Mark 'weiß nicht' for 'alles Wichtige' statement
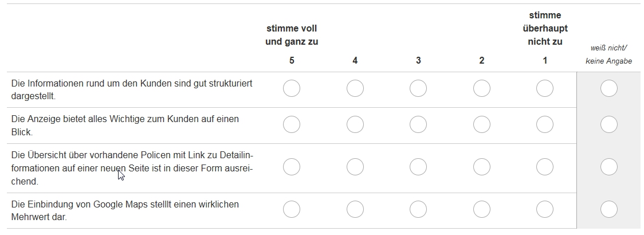The image size is (644, 235). point(608,125)
